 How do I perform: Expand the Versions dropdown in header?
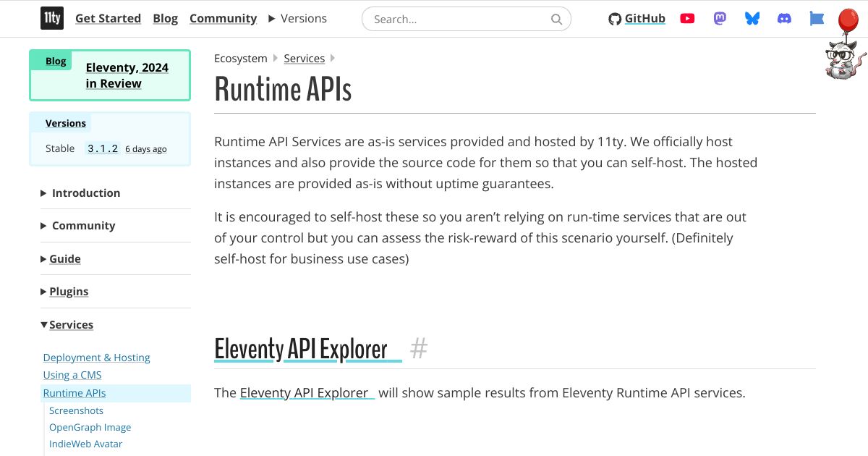297,18
